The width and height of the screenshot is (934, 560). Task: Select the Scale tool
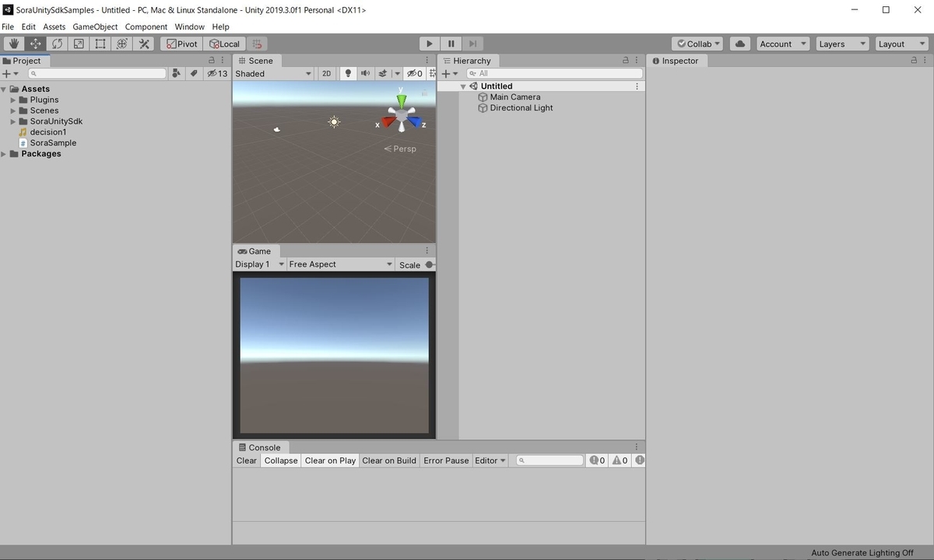(x=79, y=44)
